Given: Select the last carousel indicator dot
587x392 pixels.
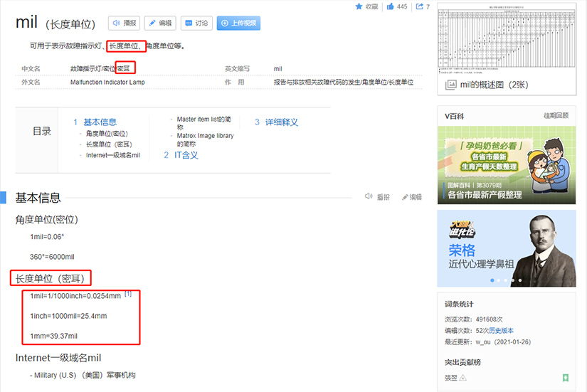Looking at the screenshot, I should pos(520,280).
